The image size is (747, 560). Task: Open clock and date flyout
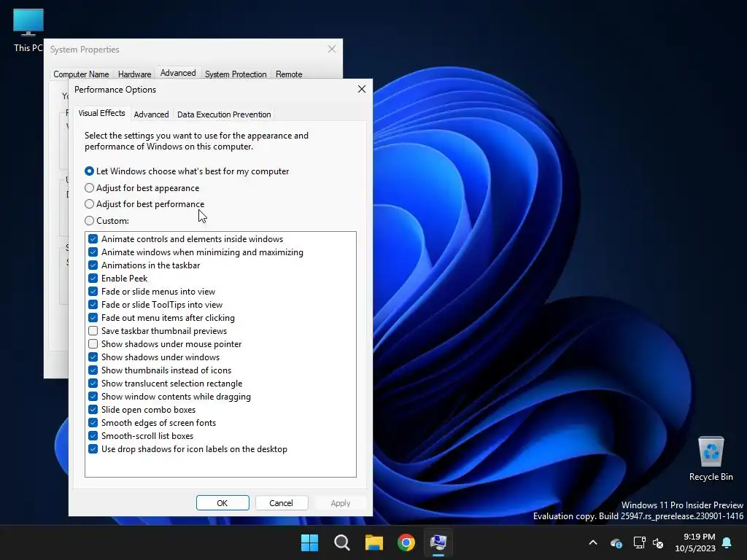click(x=695, y=542)
